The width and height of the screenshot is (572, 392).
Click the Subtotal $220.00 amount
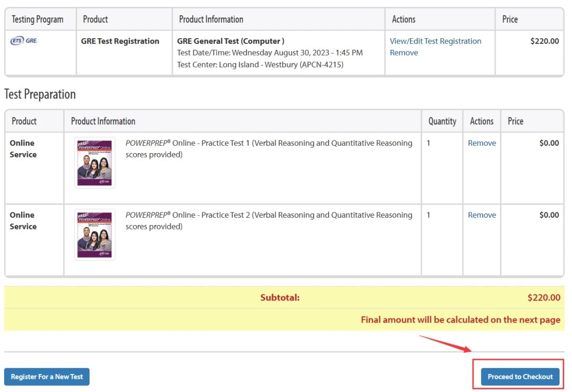(543, 298)
